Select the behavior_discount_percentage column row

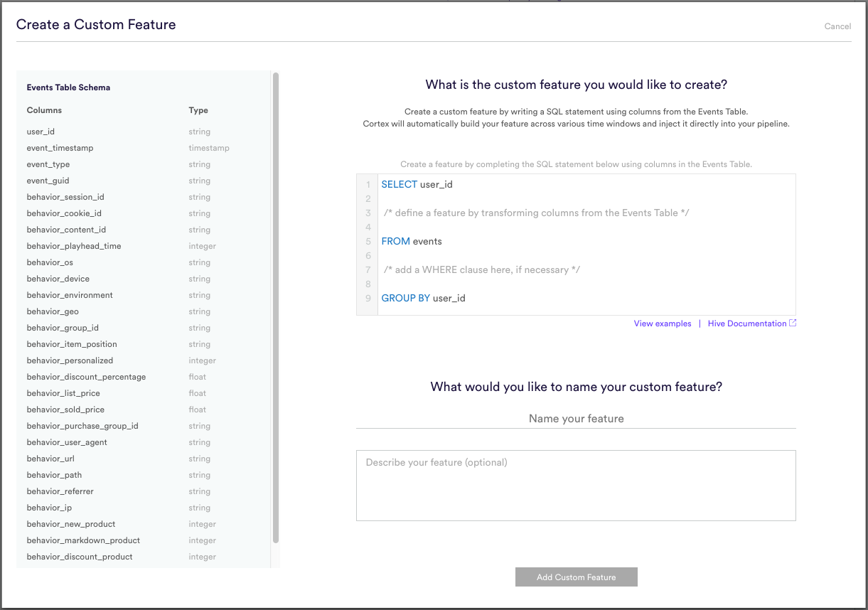[144, 377]
